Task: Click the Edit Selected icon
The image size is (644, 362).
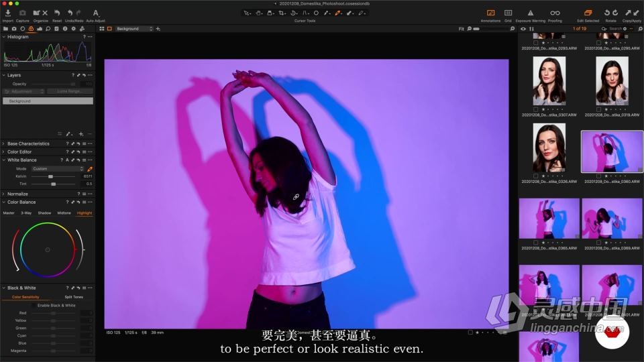Action: click(588, 13)
